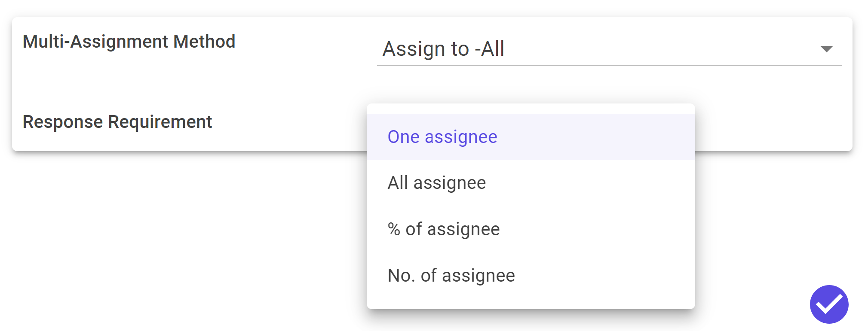Click the Assign to -All dropdown arrow
The width and height of the screenshot is (868, 331).
[x=826, y=49]
